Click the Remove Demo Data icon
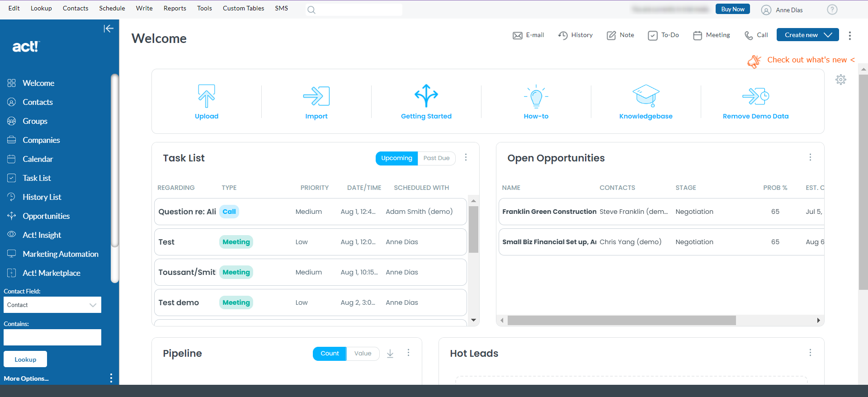 755,96
